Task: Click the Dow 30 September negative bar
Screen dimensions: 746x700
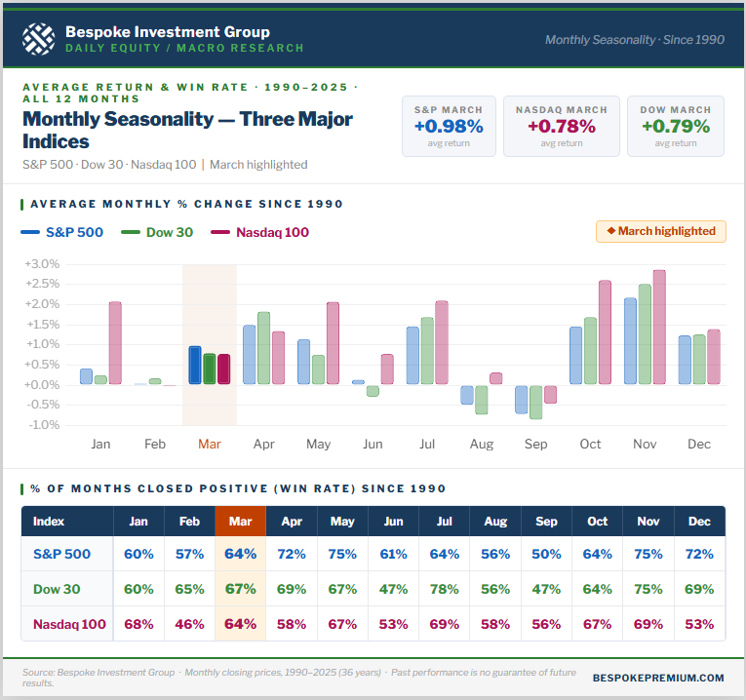Action: coord(535,402)
